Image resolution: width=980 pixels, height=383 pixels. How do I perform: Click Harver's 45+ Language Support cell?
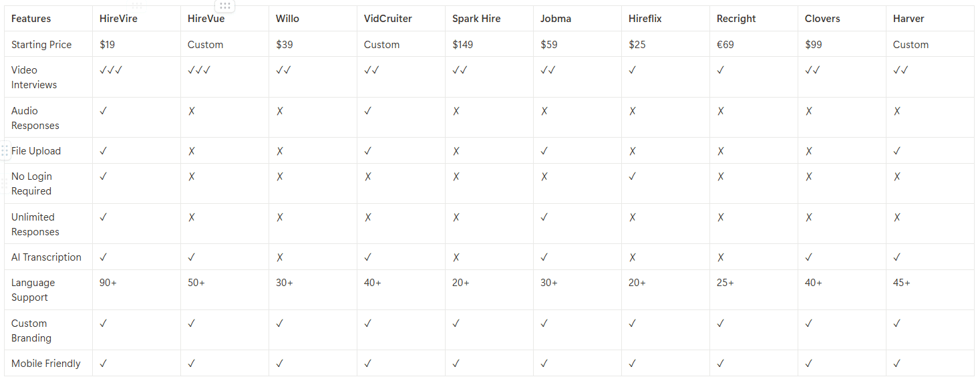pyautogui.click(x=902, y=283)
